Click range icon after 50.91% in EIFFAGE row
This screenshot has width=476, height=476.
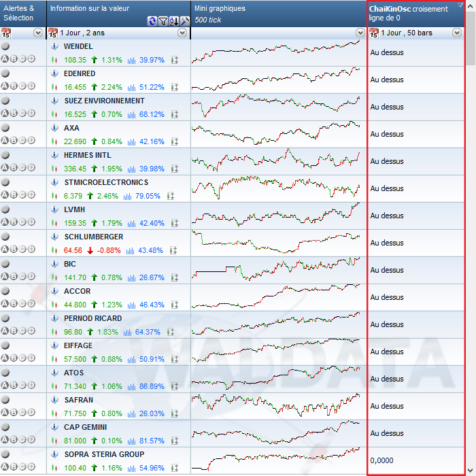175,359
